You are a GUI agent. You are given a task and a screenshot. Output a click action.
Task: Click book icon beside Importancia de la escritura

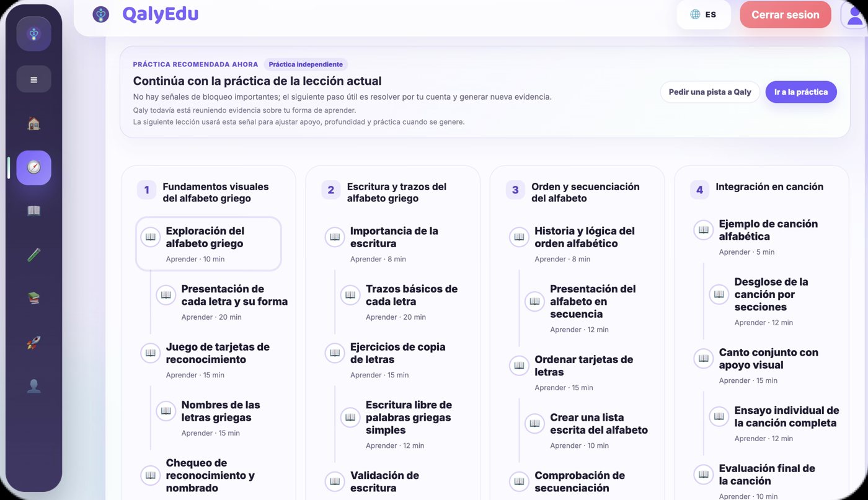335,237
